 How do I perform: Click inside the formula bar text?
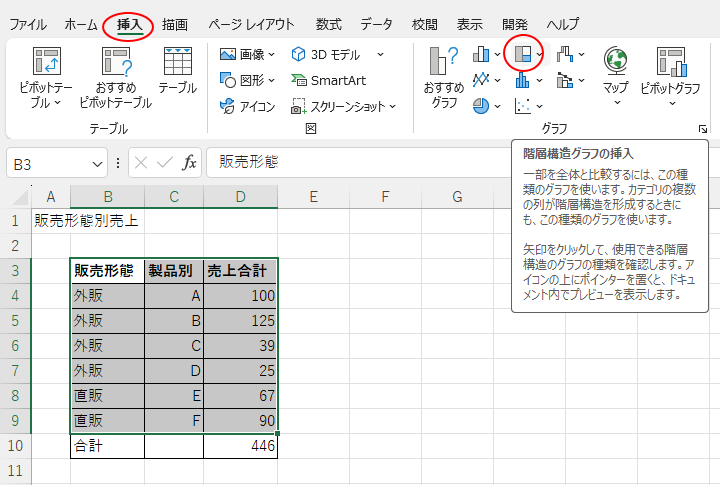450,162
